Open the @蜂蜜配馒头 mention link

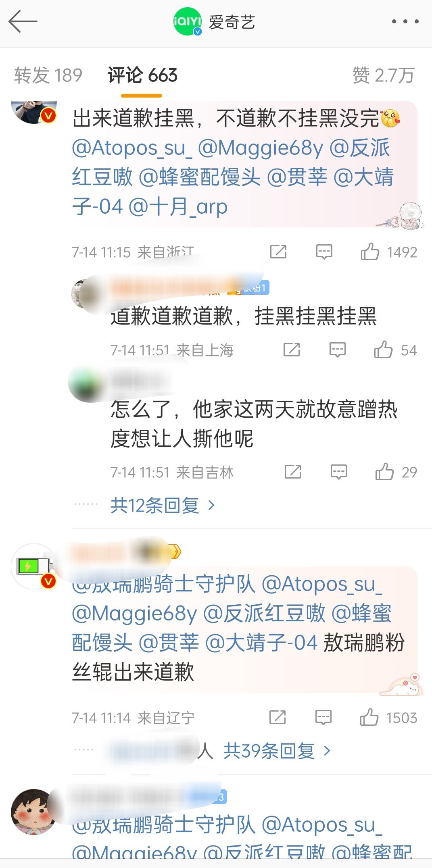(200, 177)
